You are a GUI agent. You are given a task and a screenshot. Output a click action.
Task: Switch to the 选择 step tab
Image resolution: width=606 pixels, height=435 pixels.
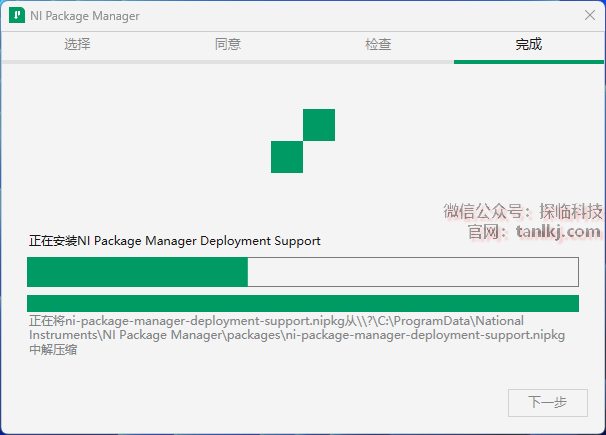77,44
